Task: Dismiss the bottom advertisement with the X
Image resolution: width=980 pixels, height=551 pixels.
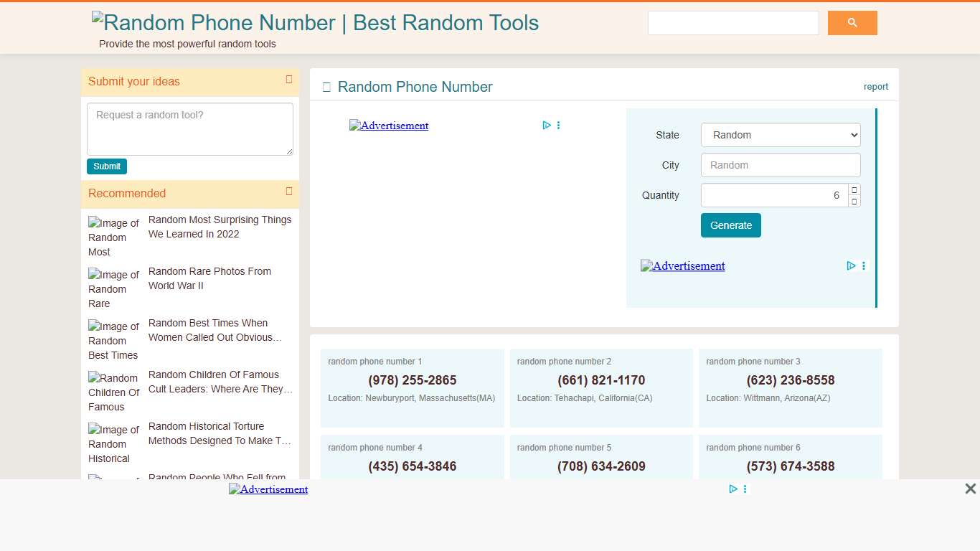Action: click(x=970, y=489)
